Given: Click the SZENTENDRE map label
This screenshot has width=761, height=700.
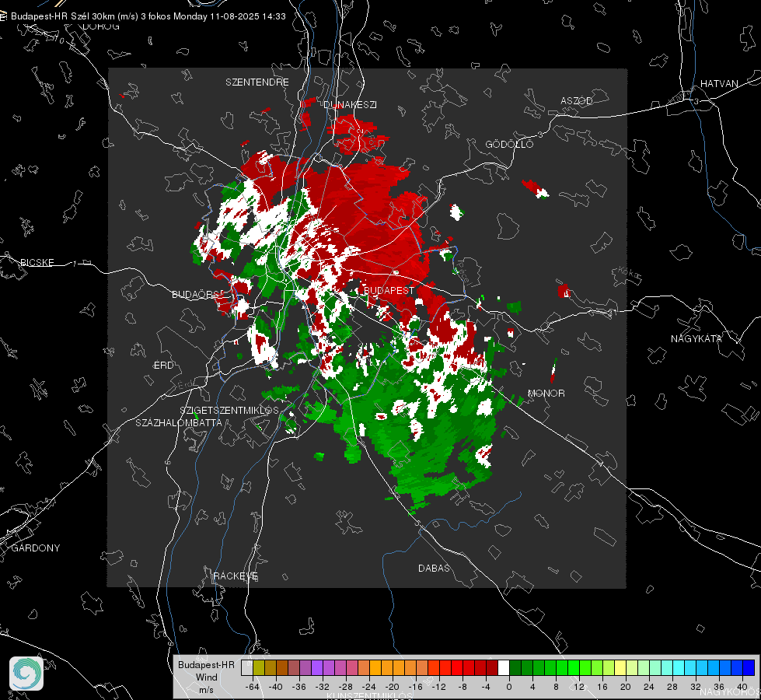Looking at the screenshot, I should [x=257, y=82].
